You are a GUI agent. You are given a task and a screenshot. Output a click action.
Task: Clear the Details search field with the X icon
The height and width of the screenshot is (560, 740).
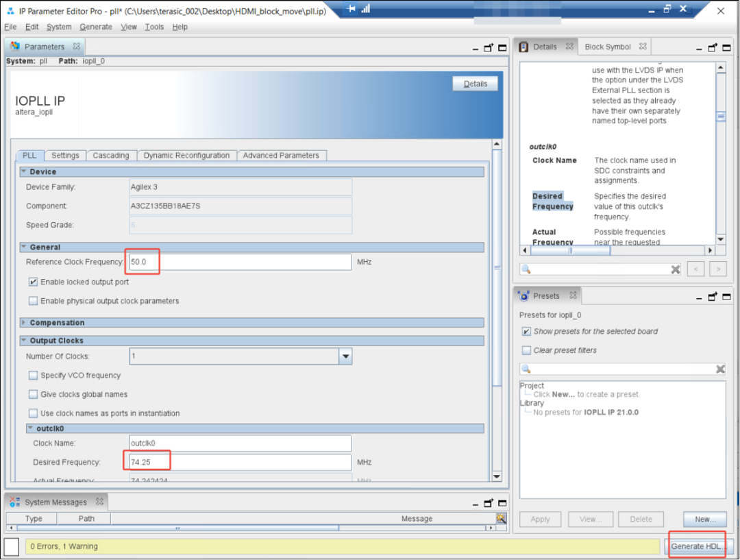click(676, 269)
